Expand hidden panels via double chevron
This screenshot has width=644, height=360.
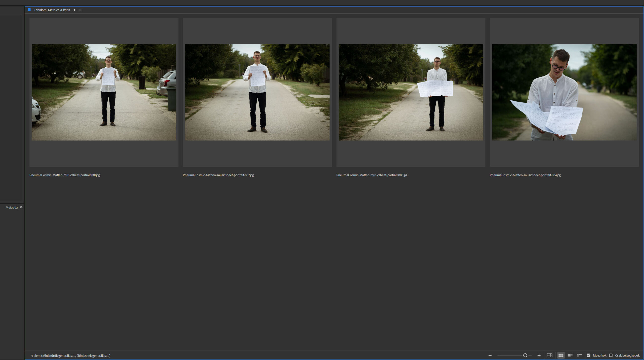21,207
